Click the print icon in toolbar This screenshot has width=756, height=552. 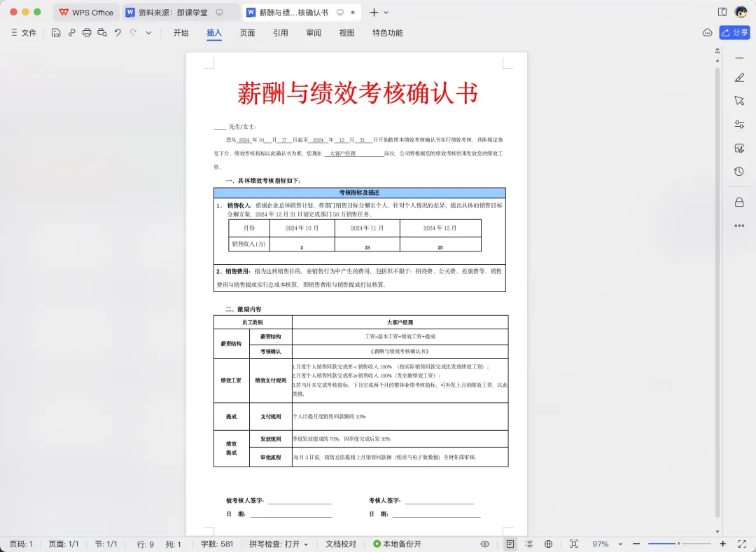[87, 33]
